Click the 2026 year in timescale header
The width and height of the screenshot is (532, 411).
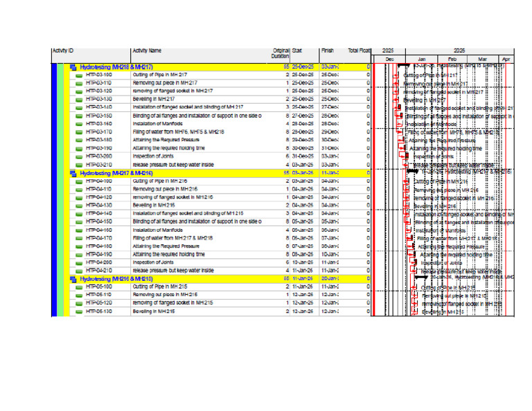(x=459, y=51)
